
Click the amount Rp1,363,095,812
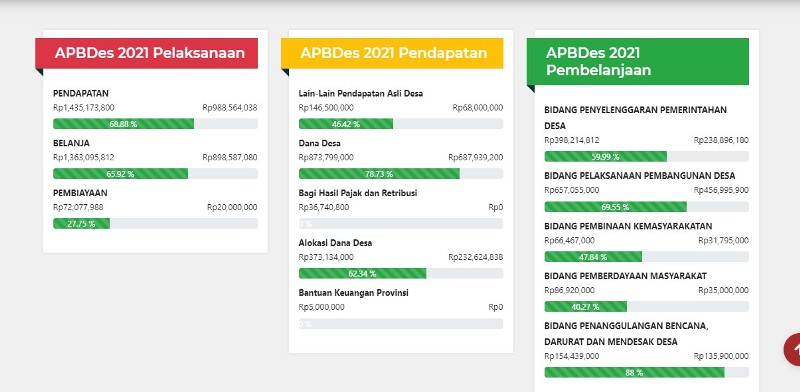(x=84, y=158)
